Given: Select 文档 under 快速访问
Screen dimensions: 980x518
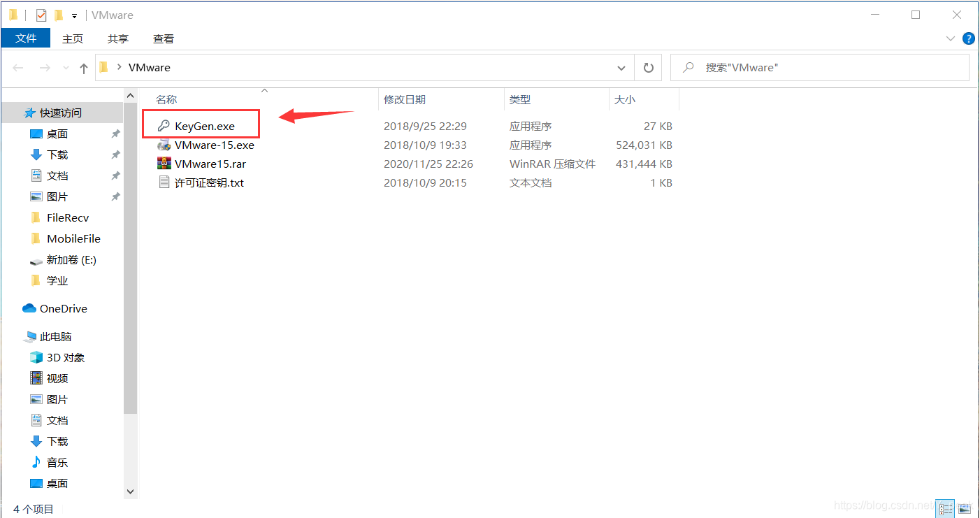Looking at the screenshot, I should [x=57, y=175].
